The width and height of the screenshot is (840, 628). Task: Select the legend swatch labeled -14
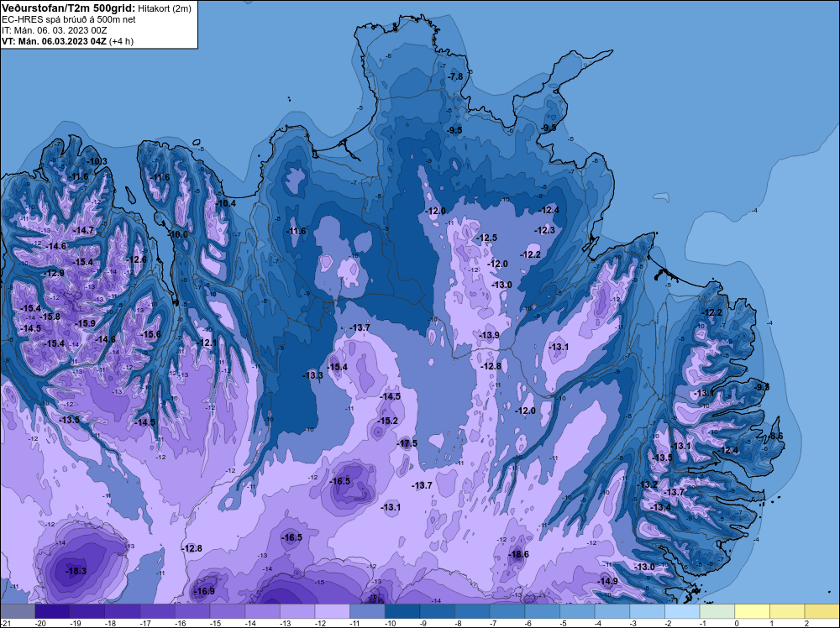coord(262,611)
